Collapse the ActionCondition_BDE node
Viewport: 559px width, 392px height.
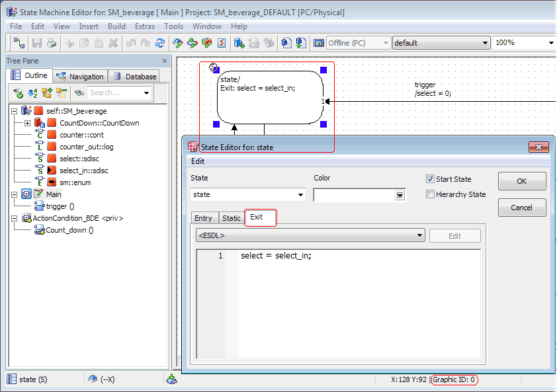(15, 218)
